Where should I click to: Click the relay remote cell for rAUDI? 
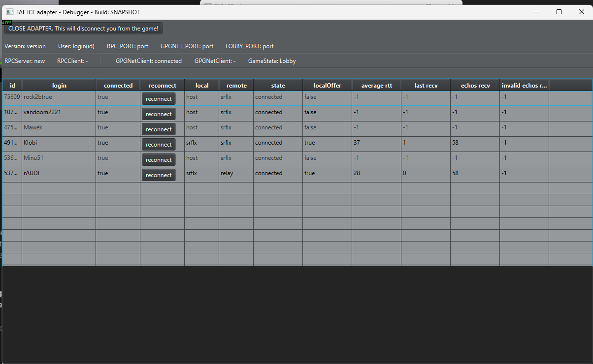(236, 175)
